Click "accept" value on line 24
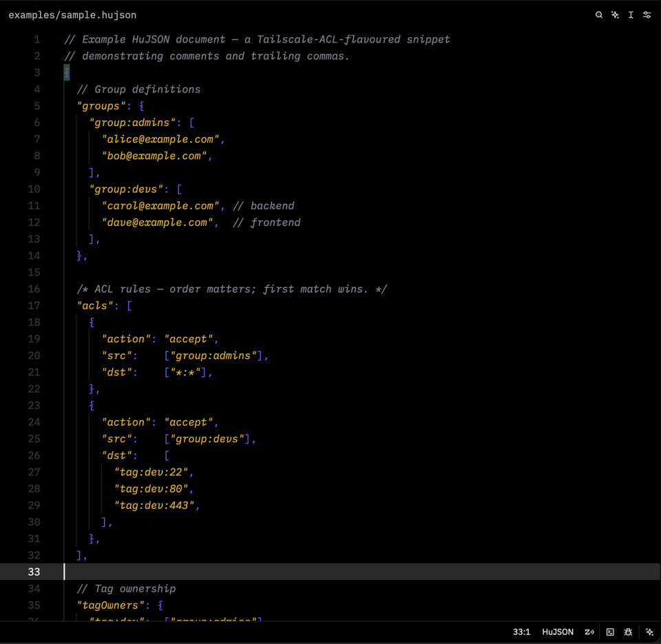Viewport: 661px width, 644px height. coord(189,422)
